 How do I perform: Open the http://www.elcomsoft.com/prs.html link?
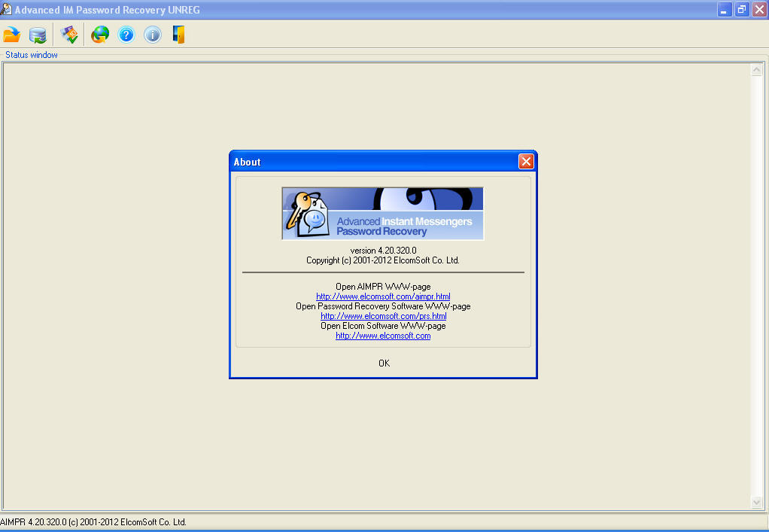(x=384, y=316)
